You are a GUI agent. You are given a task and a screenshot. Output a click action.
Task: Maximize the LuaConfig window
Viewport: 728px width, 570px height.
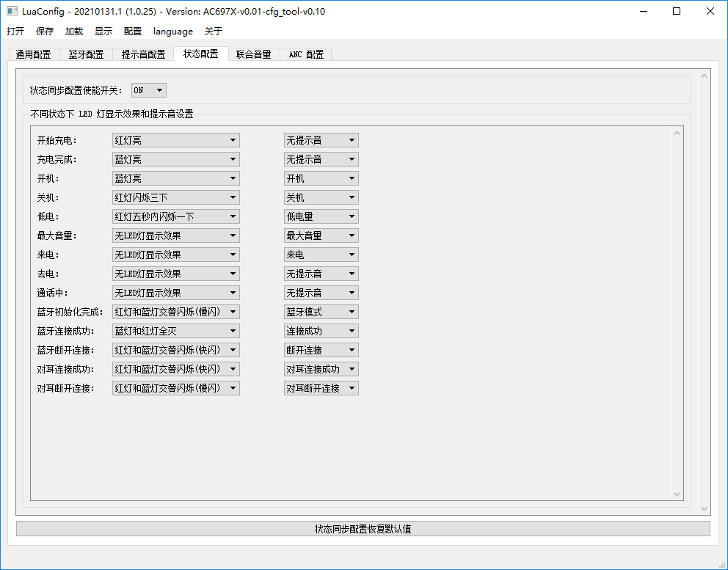pos(677,11)
